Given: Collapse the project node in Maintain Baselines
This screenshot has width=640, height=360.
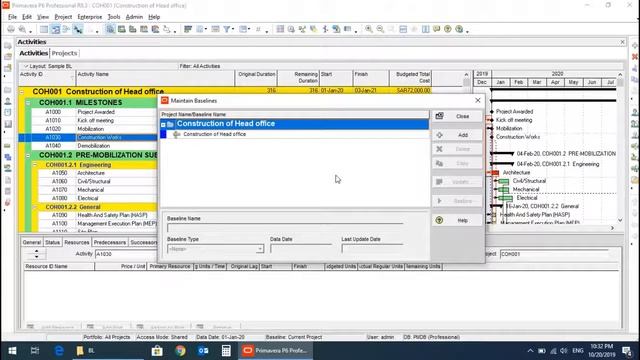Looking at the screenshot, I should [x=163, y=124].
